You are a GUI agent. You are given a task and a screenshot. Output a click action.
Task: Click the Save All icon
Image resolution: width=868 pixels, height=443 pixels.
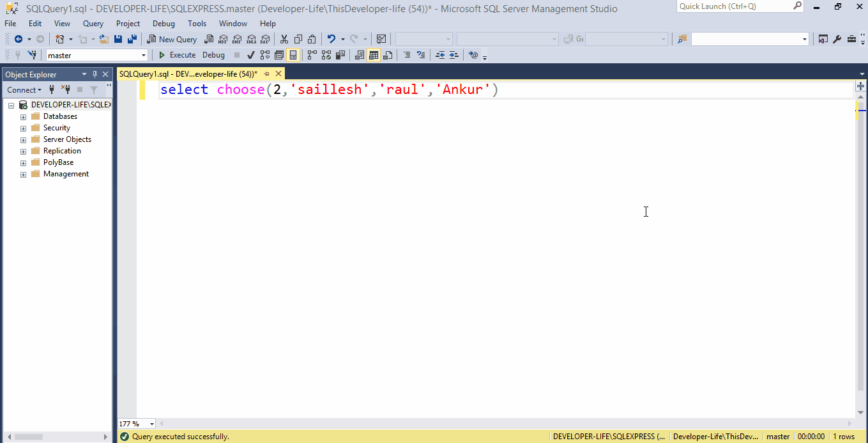tap(132, 39)
